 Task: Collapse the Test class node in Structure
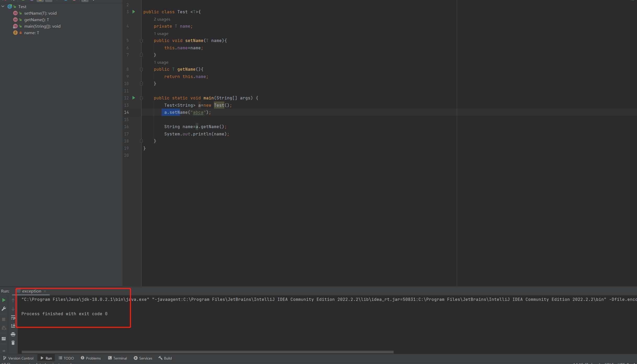click(3, 7)
